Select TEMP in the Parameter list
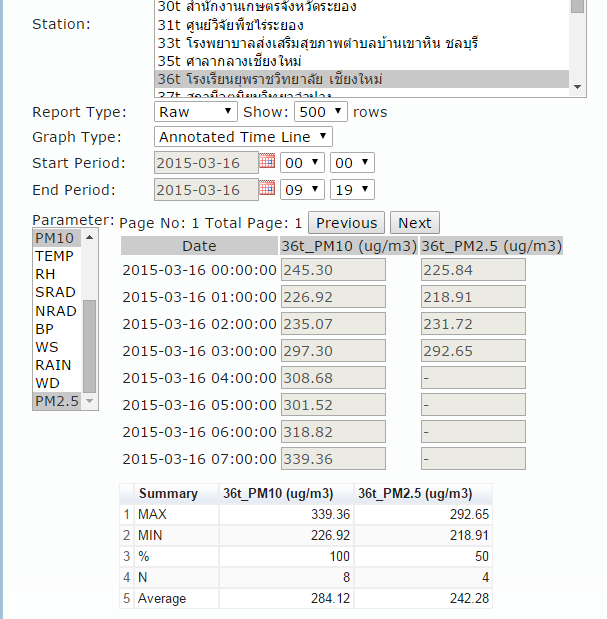The height and width of the screenshot is (619, 607). pos(54,256)
